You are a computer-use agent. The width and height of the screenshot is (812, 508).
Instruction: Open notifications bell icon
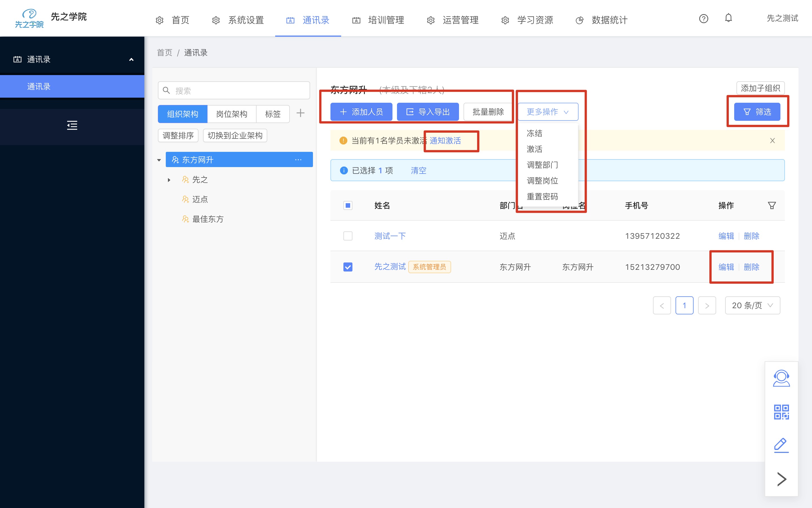click(728, 18)
